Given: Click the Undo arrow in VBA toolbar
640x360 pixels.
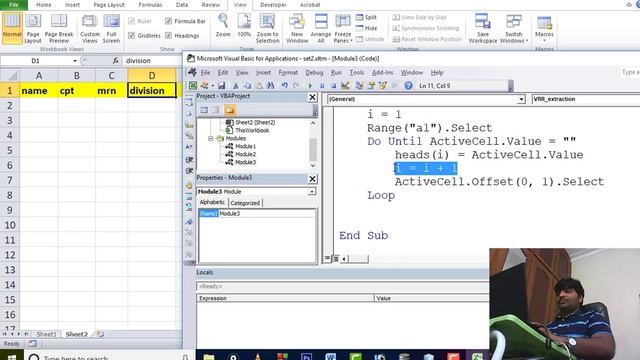Looking at the screenshot, I should pos(284,86).
